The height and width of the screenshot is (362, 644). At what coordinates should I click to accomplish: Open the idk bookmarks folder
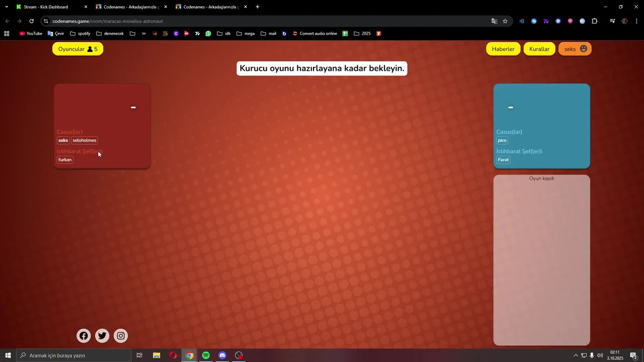(x=224, y=34)
